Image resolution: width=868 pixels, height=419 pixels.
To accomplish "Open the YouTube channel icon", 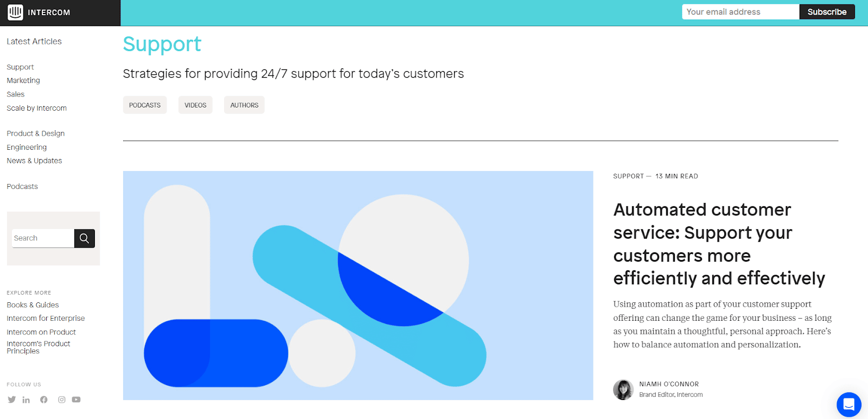I will pos(76,399).
